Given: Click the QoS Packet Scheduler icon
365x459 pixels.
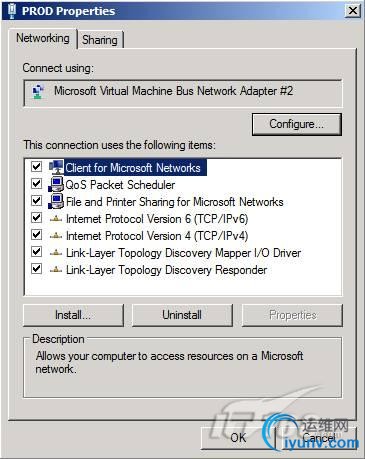Looking at the screenshot, I should [x=56, y=184].
